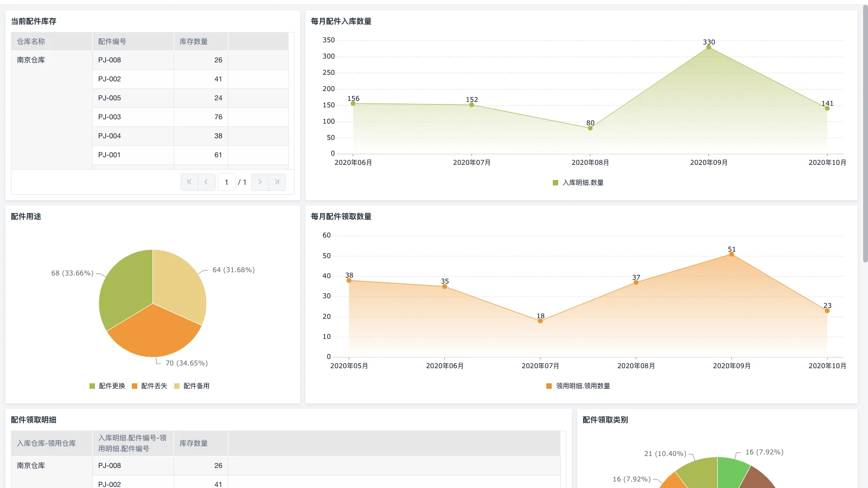Select the PJ-004 cell
Screen dimensions: 868x488
[x=133, y=136]
